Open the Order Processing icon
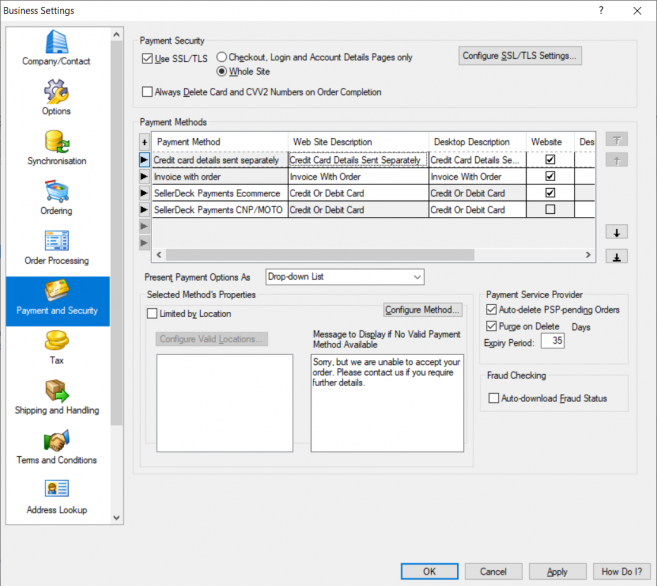The height and width of the screenshot is (586, 657). [x=56, y=242]
